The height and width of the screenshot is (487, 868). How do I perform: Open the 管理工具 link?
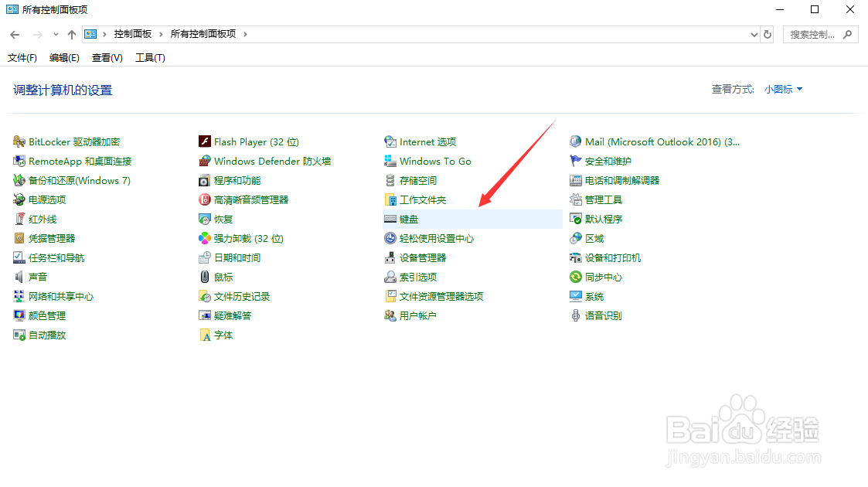click(x=604, y=199)
